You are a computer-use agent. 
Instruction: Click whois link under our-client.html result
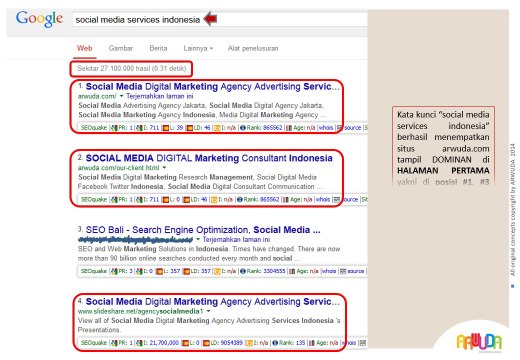pyautogui.click(x=323, y=200)
